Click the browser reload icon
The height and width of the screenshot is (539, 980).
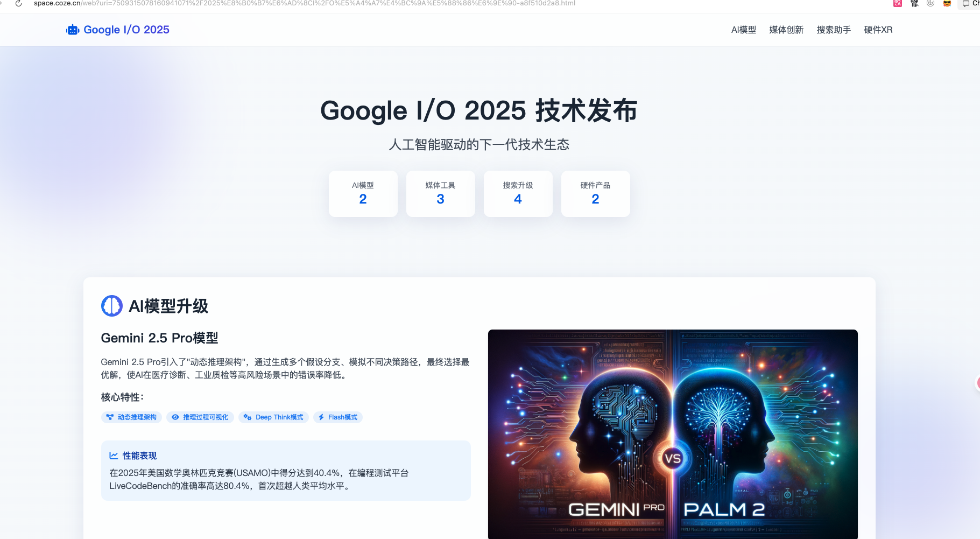coord(18,3)
